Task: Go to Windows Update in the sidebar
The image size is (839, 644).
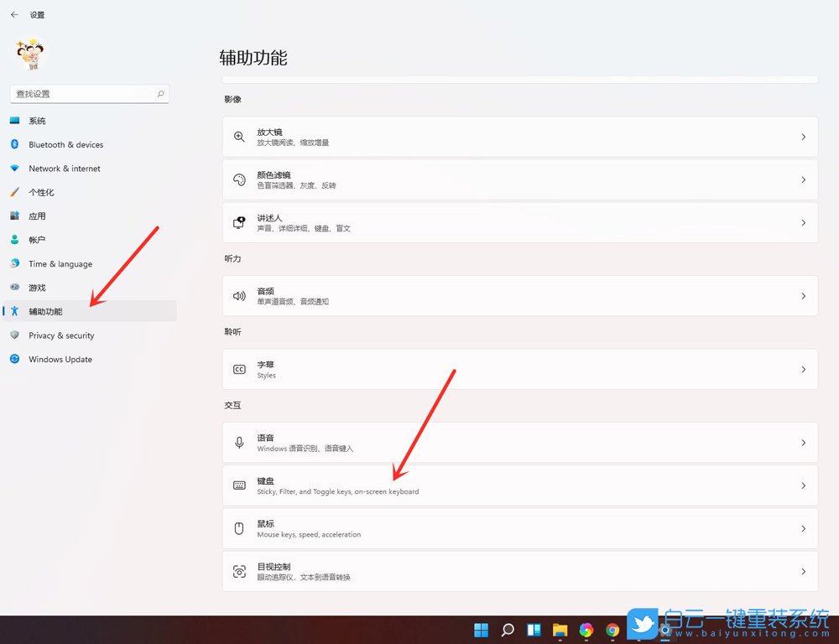Action: tap(60, 359)
